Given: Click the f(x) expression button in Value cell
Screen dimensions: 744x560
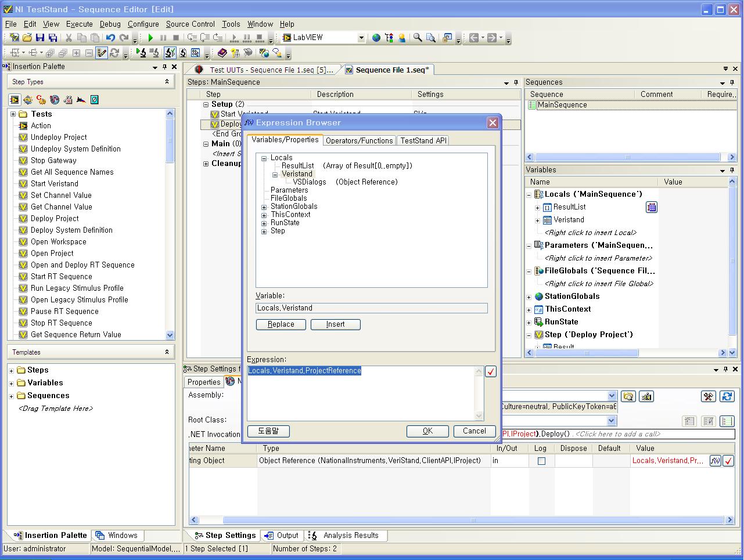Looking at the screenshot, I should point(716,461).
